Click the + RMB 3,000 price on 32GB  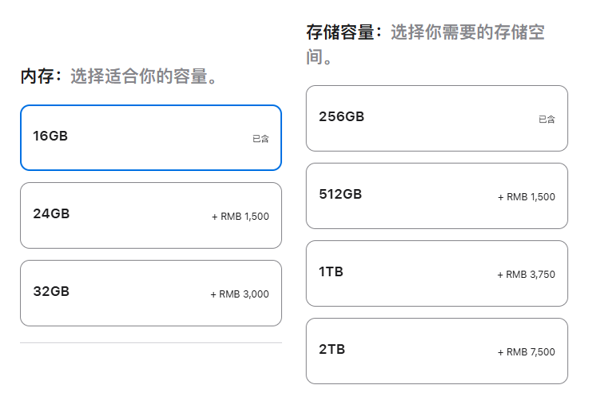(240, 294)
